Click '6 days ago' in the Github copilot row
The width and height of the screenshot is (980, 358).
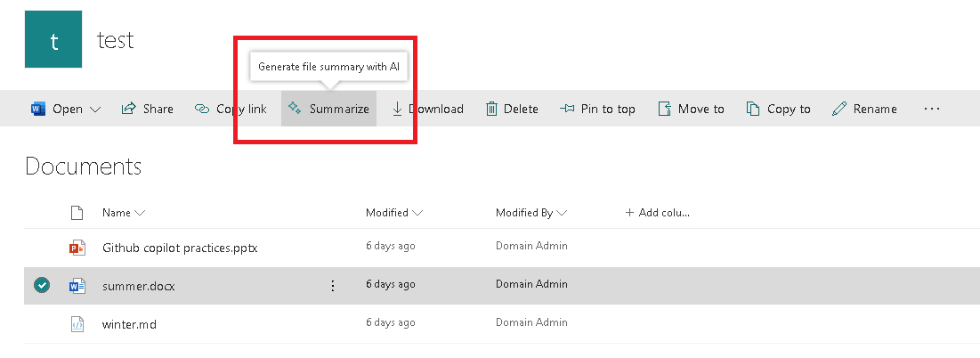391,246
